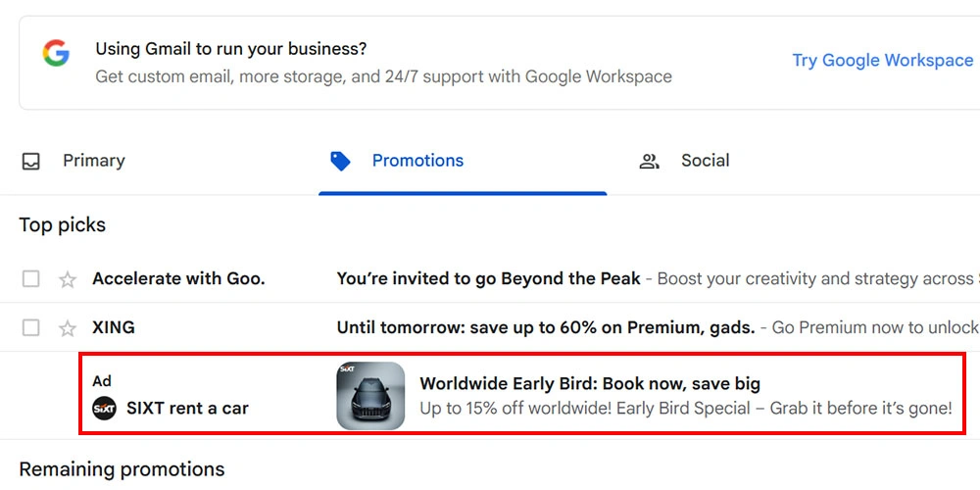Click the people icon beside Social
The image size is (980, 490).
649,162
